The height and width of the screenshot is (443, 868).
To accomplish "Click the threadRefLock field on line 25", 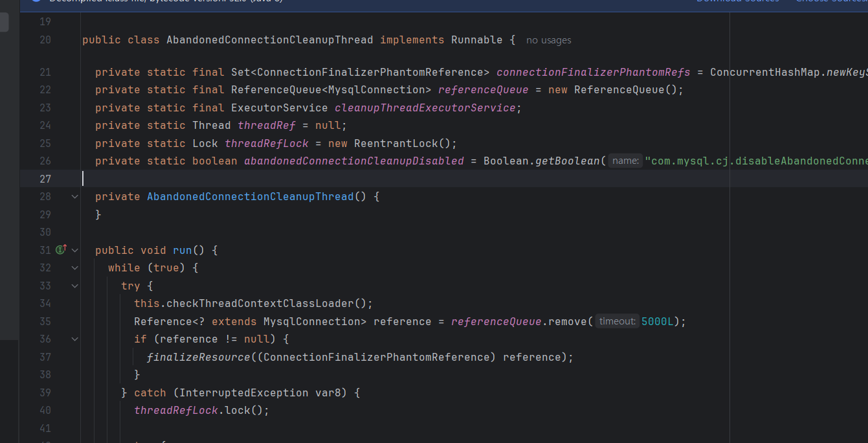I will coord(267,143).
